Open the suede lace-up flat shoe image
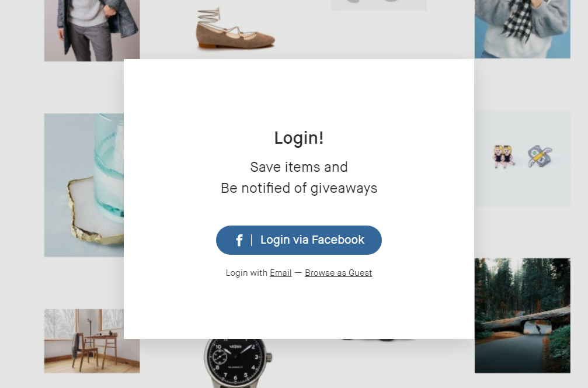 pos(235,29)
